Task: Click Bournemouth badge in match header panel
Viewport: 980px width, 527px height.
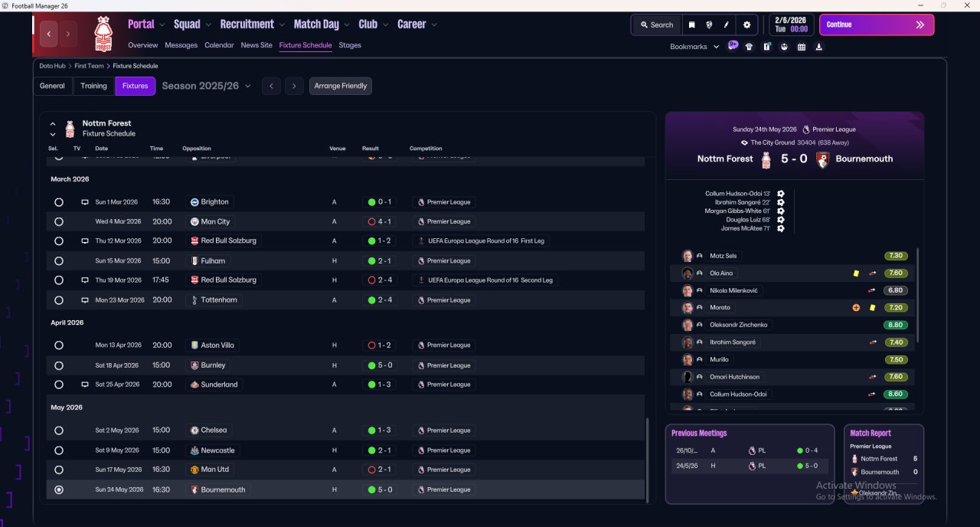Action: [823, 159]
